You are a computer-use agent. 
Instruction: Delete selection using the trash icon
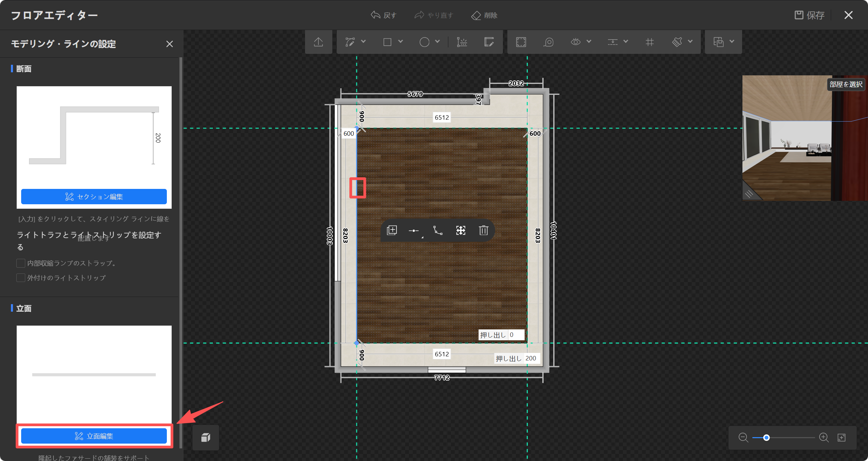pyautogui.click(x=483, y=230)
